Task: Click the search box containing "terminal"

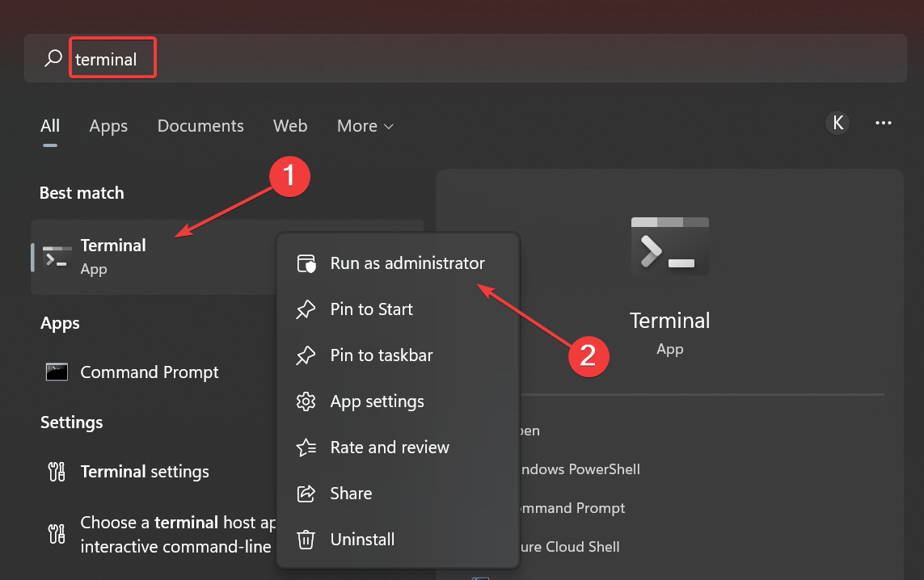Action: pos(466,58)
